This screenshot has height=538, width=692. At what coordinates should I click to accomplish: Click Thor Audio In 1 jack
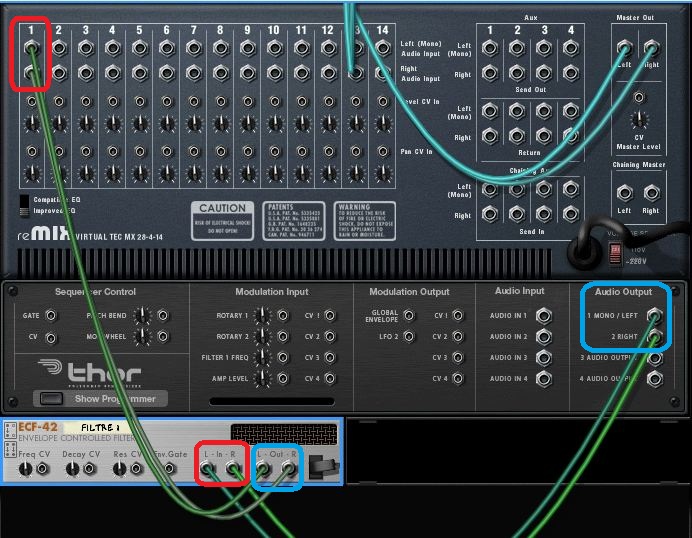click(x=544, y=316)
